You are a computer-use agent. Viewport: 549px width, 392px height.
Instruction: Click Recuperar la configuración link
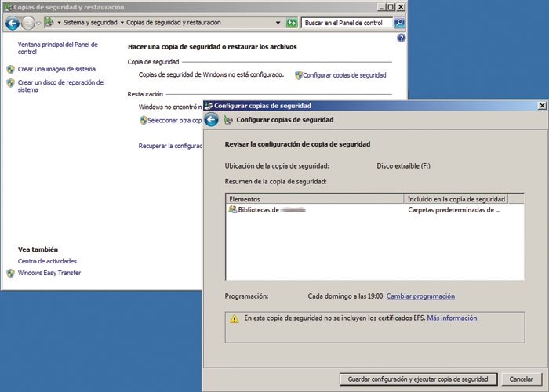[170, 146]
